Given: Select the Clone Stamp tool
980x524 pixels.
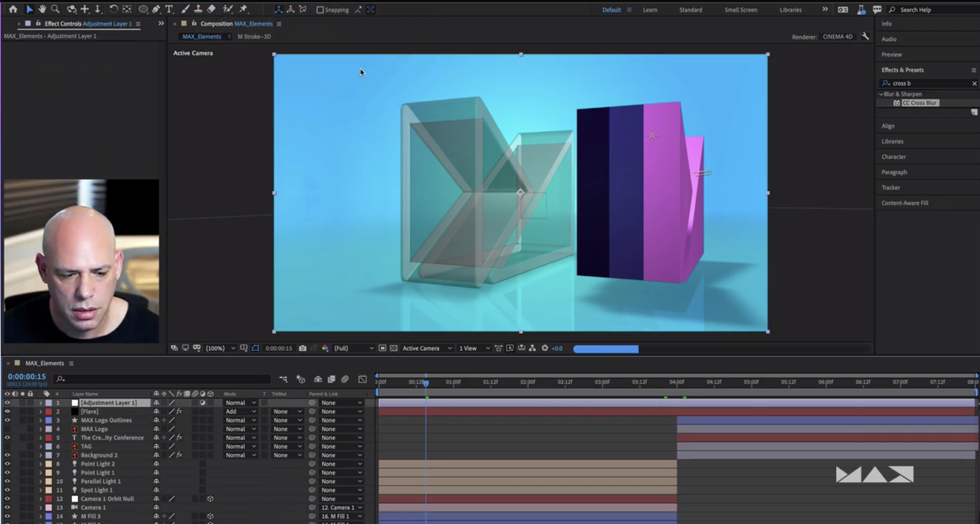Looking at the screenshot, I should [x=199, y=9].
